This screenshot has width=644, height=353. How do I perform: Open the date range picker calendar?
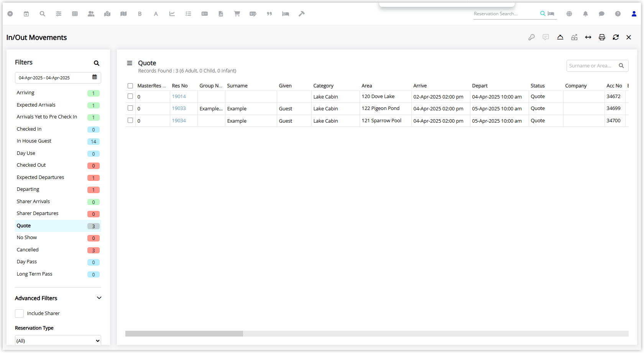[95, 77]
